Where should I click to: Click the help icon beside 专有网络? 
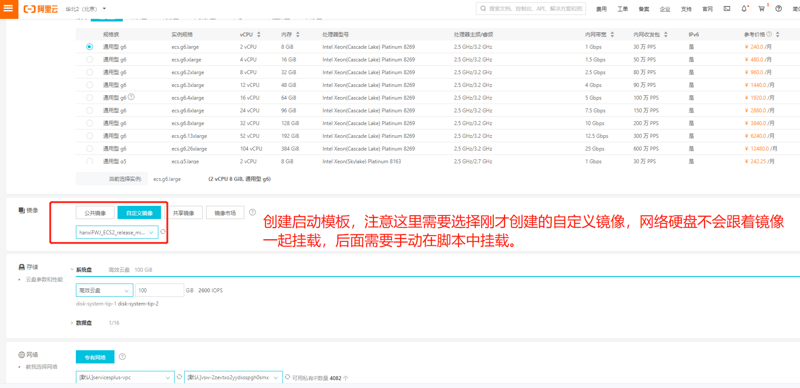click(122, 356)
